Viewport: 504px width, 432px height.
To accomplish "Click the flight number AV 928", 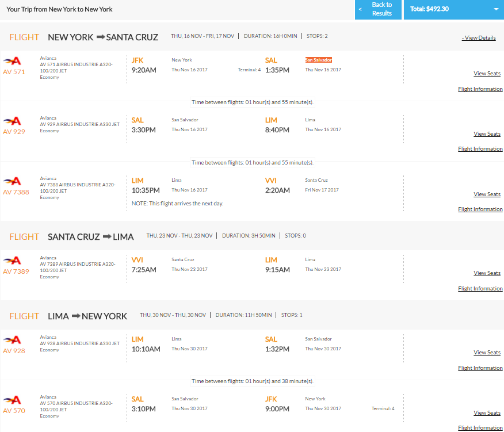I will (x=14, y=351).
